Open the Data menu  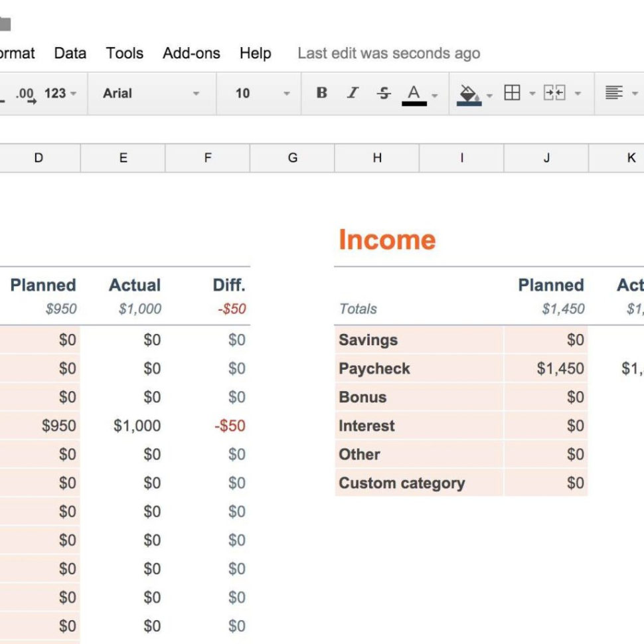(69, 53)
